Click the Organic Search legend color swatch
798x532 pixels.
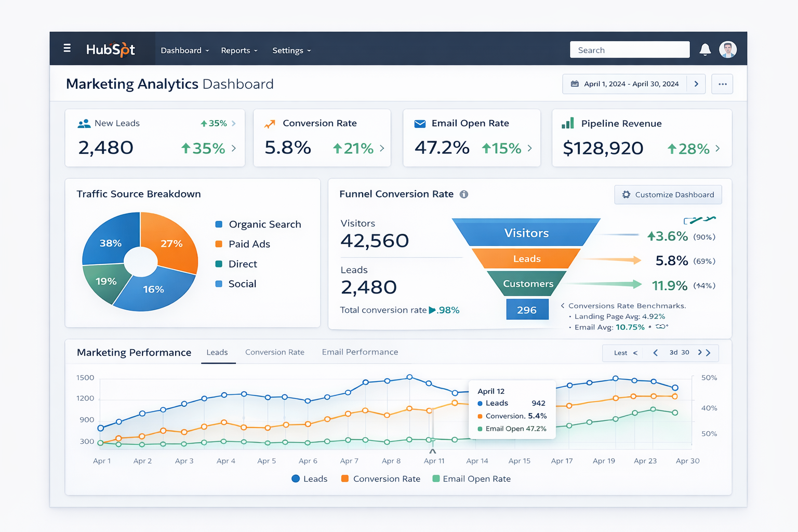click(219, 224)
